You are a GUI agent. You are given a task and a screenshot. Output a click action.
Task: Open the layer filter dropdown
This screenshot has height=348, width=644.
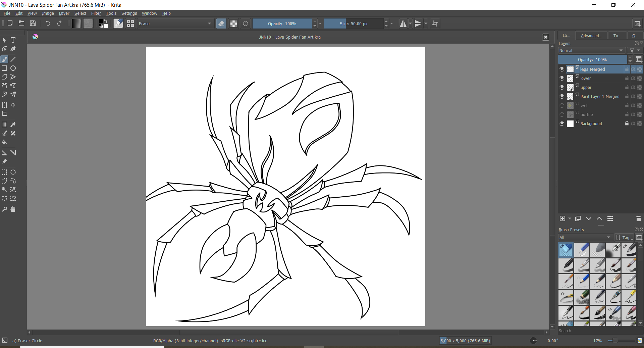click(x=635, y=50)
